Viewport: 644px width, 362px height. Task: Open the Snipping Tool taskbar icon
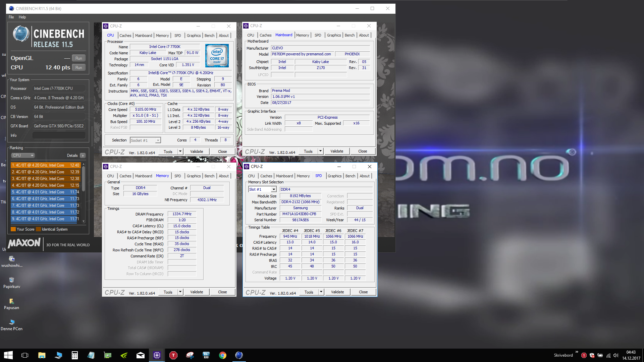point(190,355)
